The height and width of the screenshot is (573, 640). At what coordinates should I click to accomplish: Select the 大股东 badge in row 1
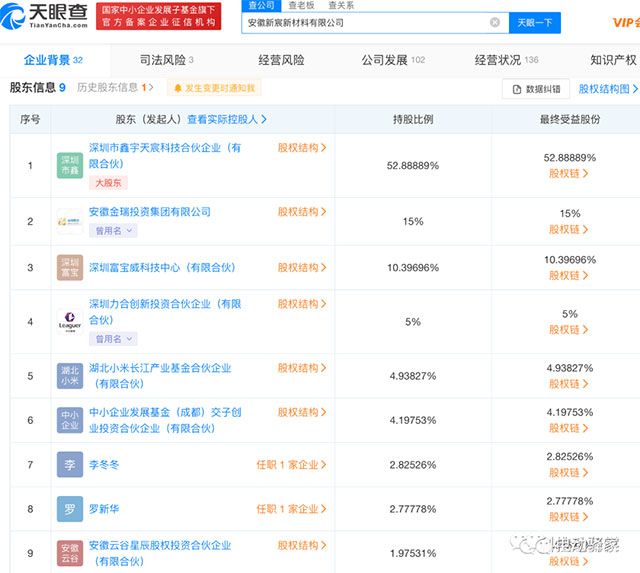pyautogui.click(x=108, y=183)
